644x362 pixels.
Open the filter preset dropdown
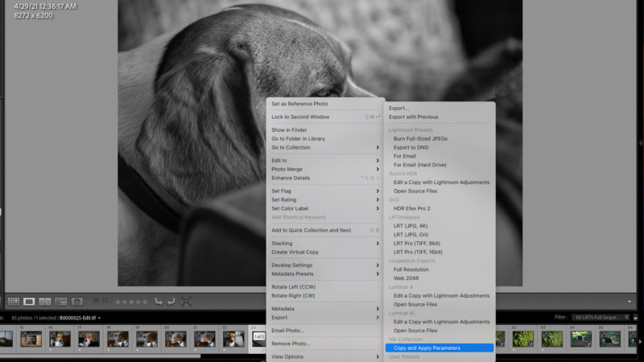click(x=601, y=318)
